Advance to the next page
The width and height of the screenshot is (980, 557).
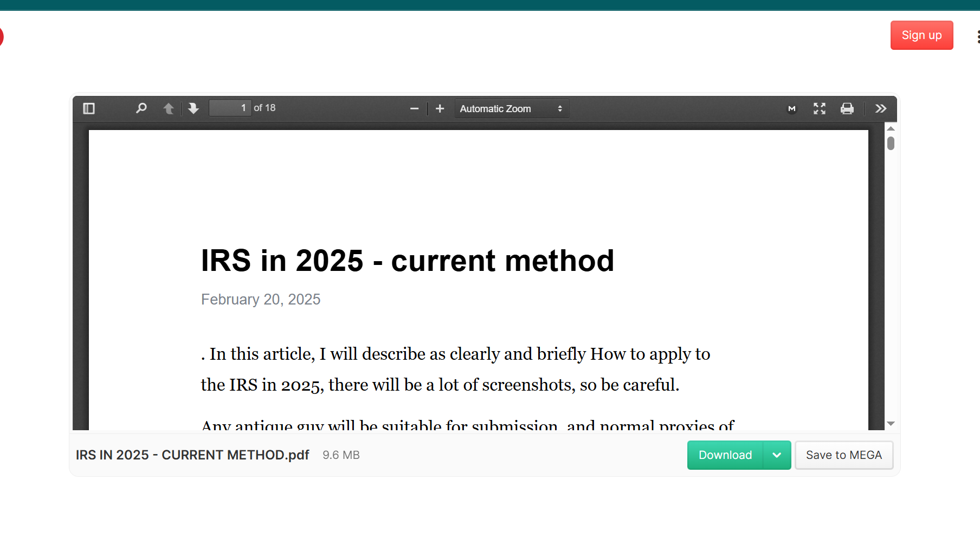point(193,108)
